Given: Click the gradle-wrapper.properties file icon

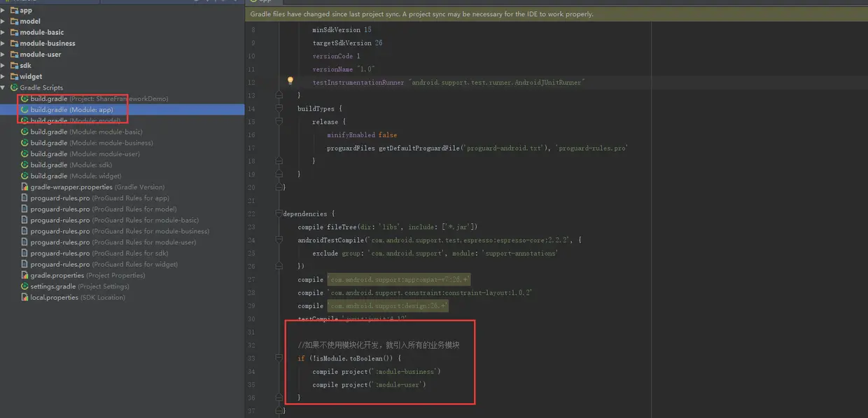Looking at the screenshot, I should click(x=24, y=187).
